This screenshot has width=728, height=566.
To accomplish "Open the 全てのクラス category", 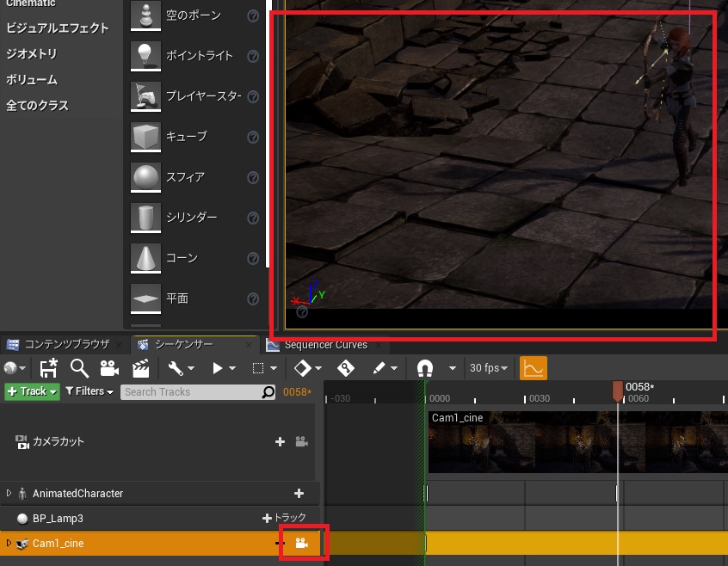I will pos(37,106).
